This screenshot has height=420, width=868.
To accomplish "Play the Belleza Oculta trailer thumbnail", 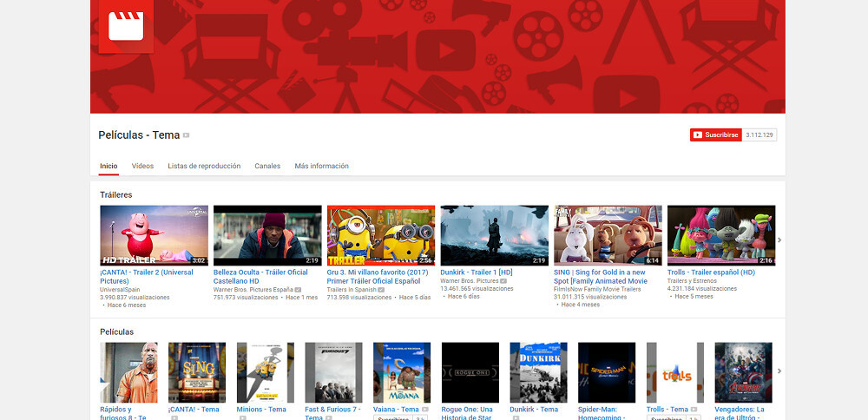I will pos(267,236).
